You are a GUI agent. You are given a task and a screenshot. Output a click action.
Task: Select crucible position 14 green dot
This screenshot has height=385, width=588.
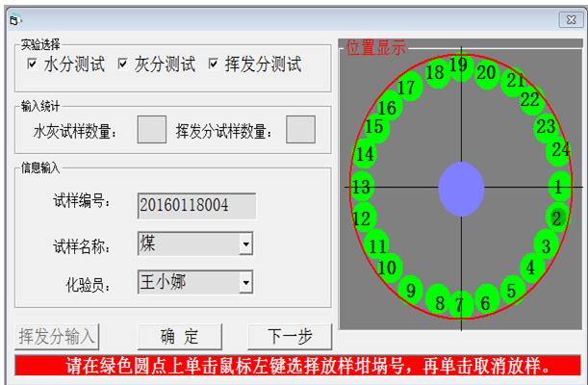coord(366,154)
